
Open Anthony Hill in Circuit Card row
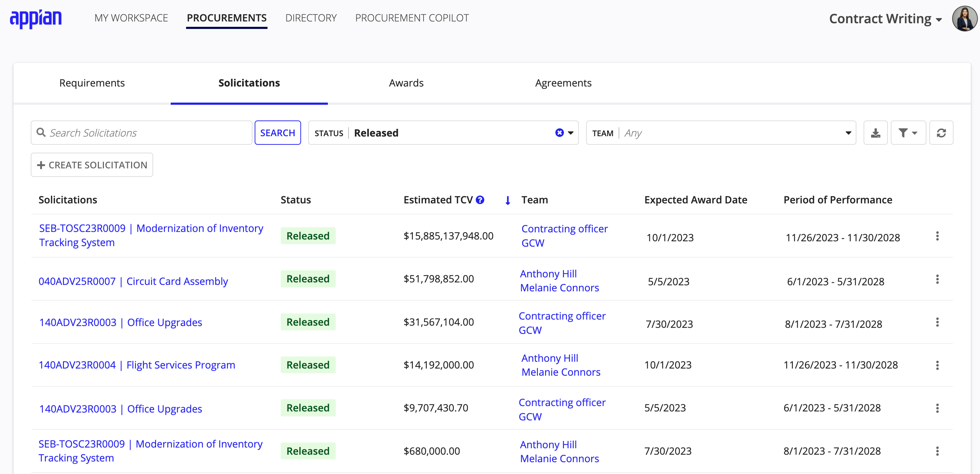[x=548, y=274]
